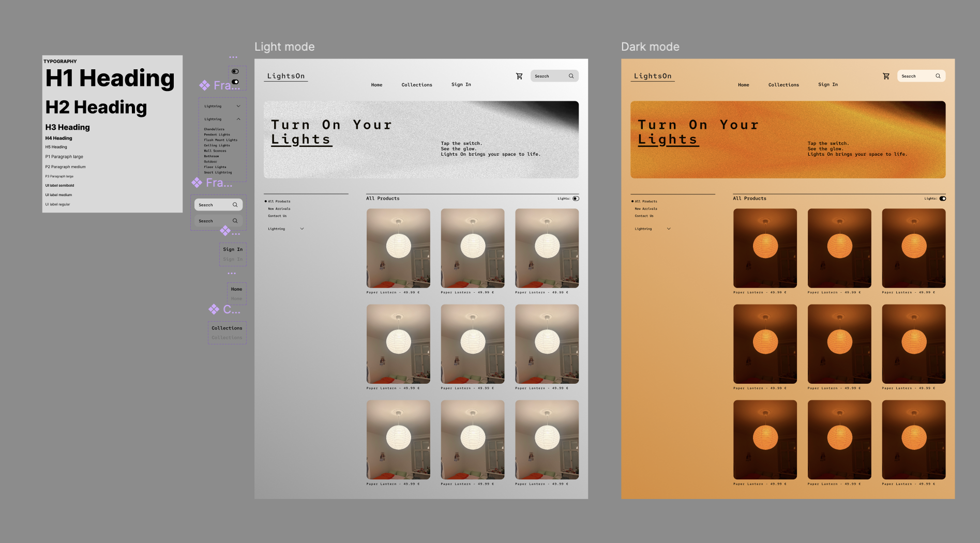Expand the Lightning dropdown in Light mode sidebar
Screen dimensions: 980x543
302,229
